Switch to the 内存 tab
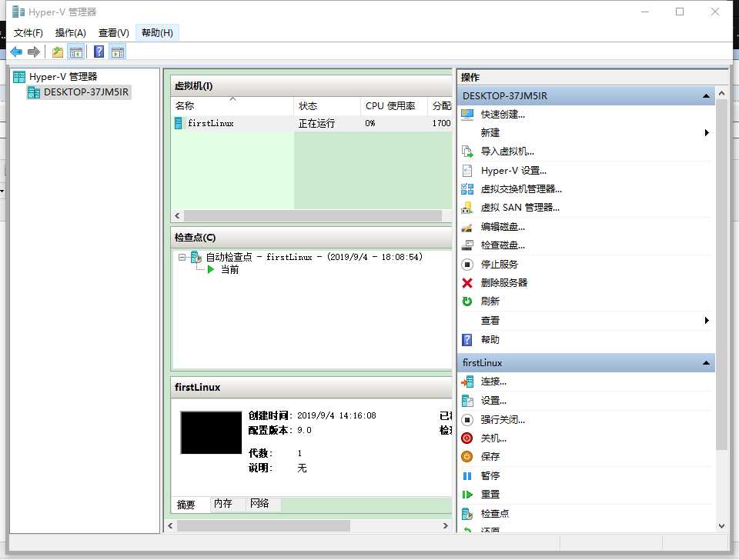Screen dimensions: 739x560 tap(223, 504)
